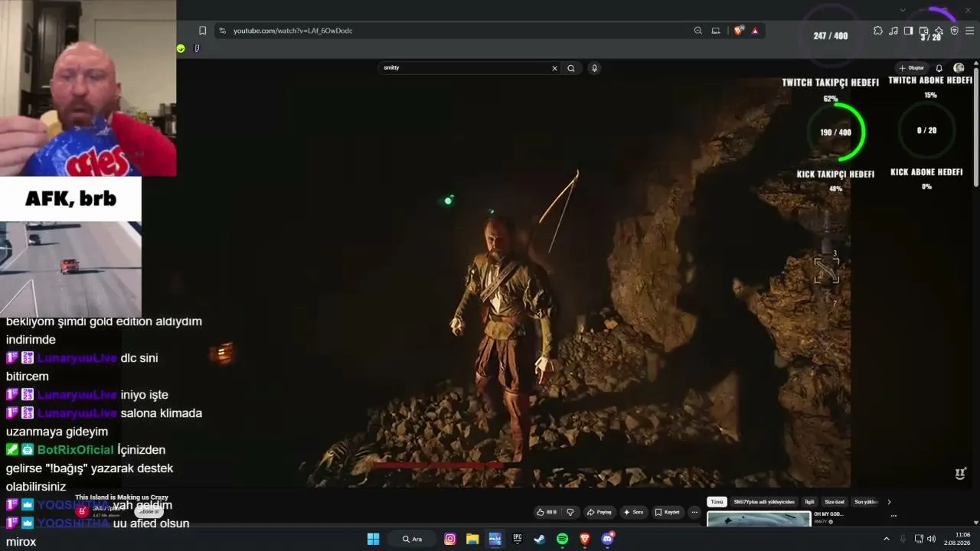This screenshot has width=980, height=551.
Task: Open the browser zoom control icon
Action: (698, 31)
